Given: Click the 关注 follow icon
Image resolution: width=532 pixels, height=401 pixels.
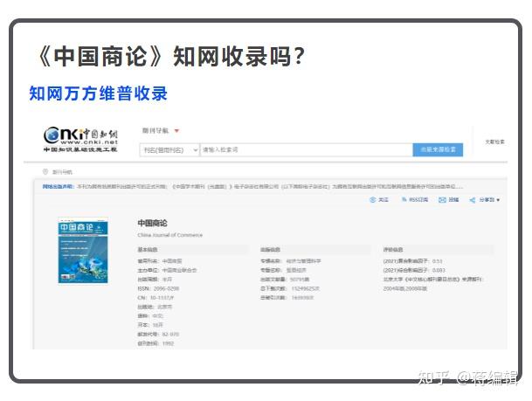Looking at the screenshot, I should coord(372,200).
